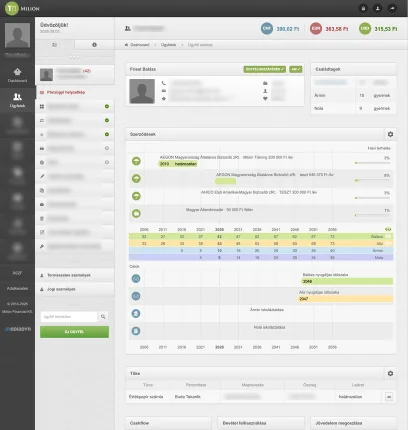Click the logged-in user avatar in the sidebar
This screenshot has width=408, height=430.
[17, 35]
